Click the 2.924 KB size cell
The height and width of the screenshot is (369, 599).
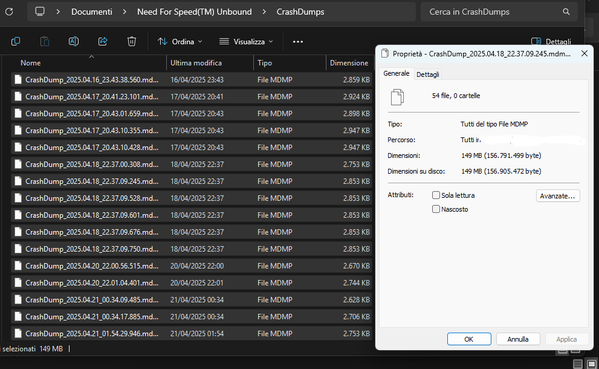(356, 97)
